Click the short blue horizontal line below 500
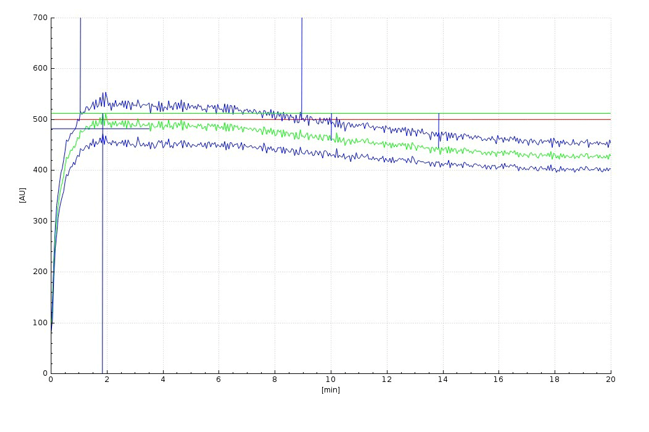649x432 pixels. click(101, 129)
